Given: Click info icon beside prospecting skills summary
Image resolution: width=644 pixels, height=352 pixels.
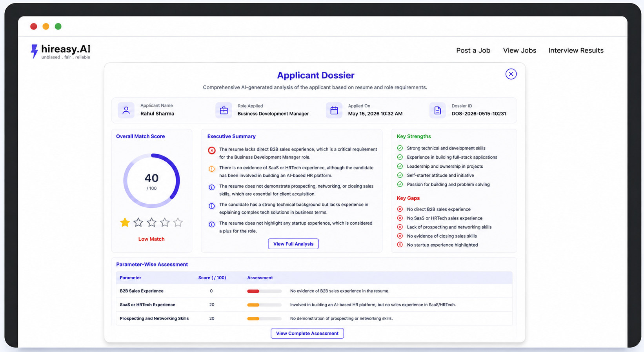Looking at the screenshot, I should click(x=212, y=187).
